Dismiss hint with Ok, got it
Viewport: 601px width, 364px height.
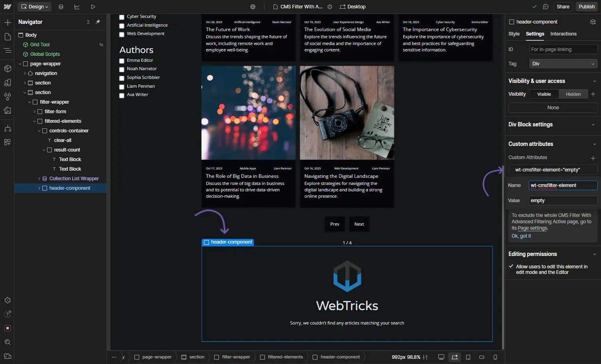[x=521, y=236]
